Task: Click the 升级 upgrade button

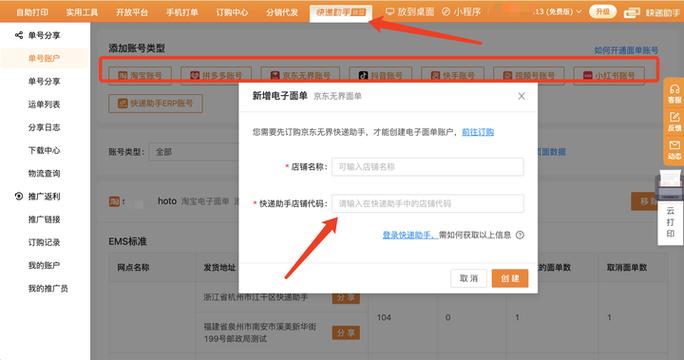Action: pos(602,12)
